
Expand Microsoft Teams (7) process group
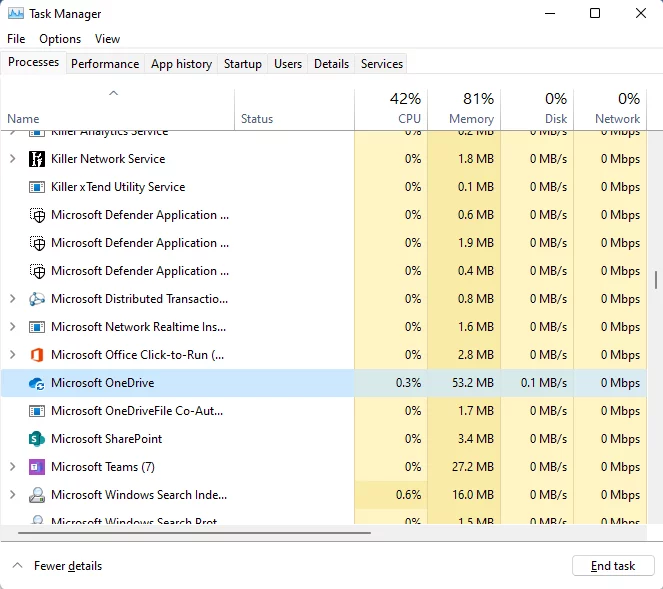pos(13,466)
